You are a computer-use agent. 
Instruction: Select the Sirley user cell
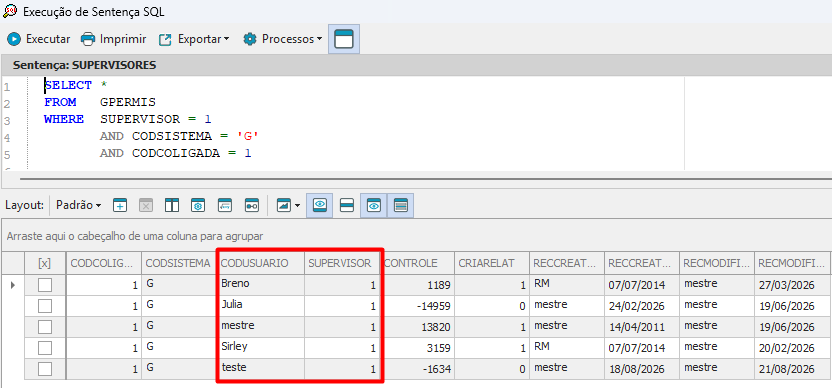260,348
